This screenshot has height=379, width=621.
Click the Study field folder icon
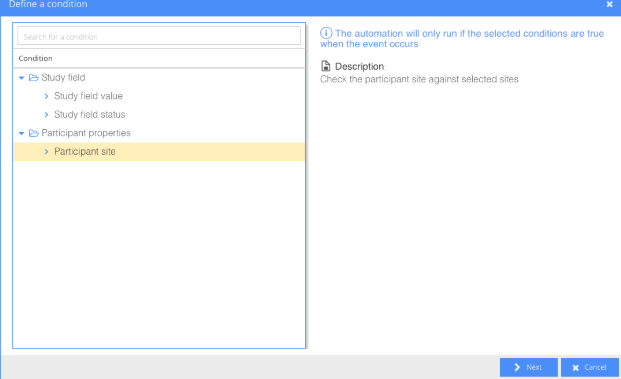coord(34,78)
